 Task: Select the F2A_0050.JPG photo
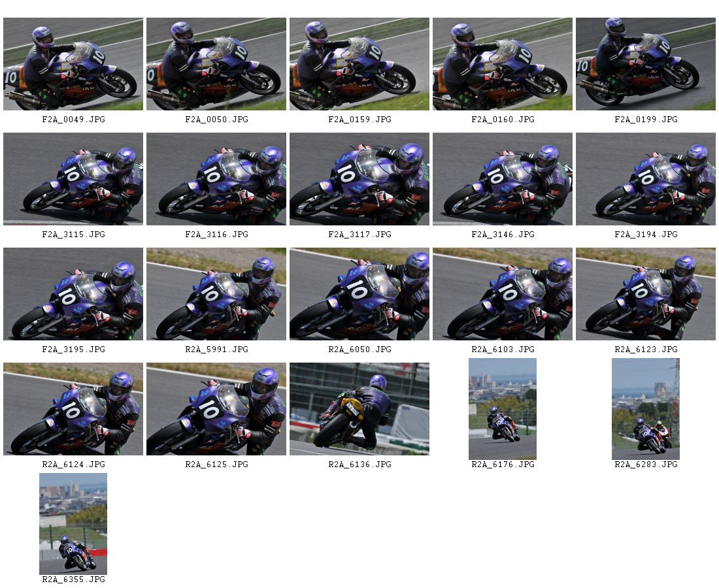[216, 64]
